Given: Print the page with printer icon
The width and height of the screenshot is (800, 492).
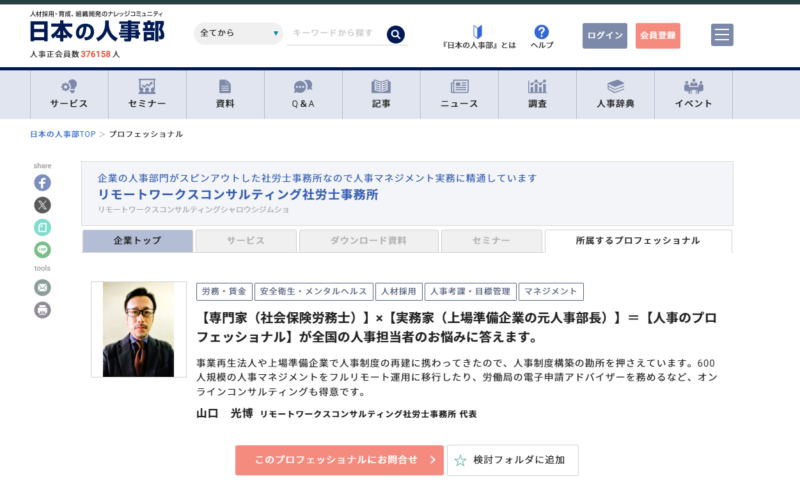Looking at the screenshot, I should [x=42, y=310].
